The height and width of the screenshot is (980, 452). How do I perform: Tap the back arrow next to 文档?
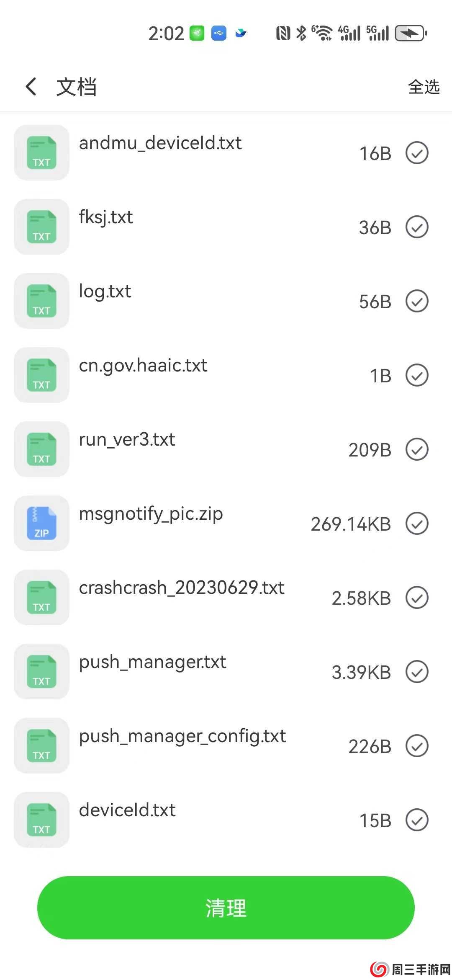(31, 87)
